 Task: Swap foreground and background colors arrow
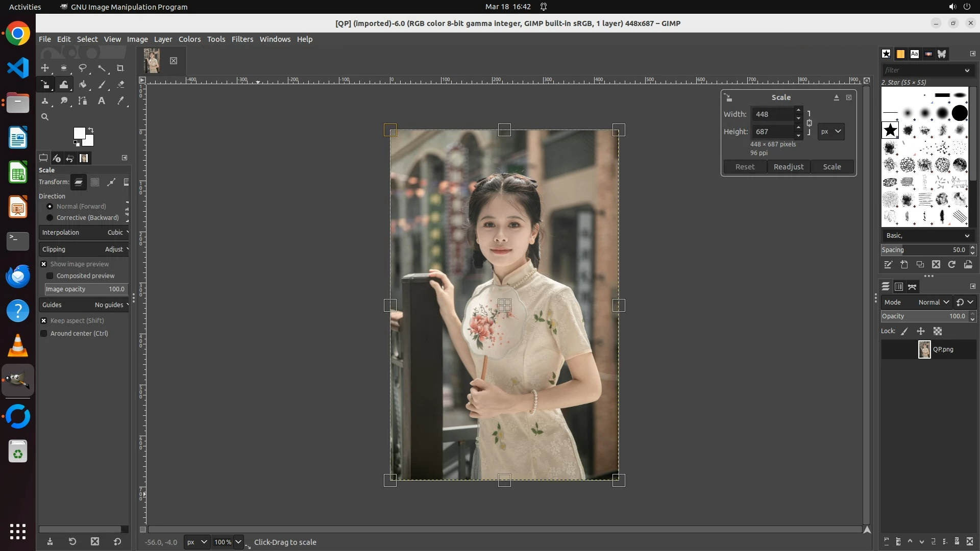click(x=91, y=130)
